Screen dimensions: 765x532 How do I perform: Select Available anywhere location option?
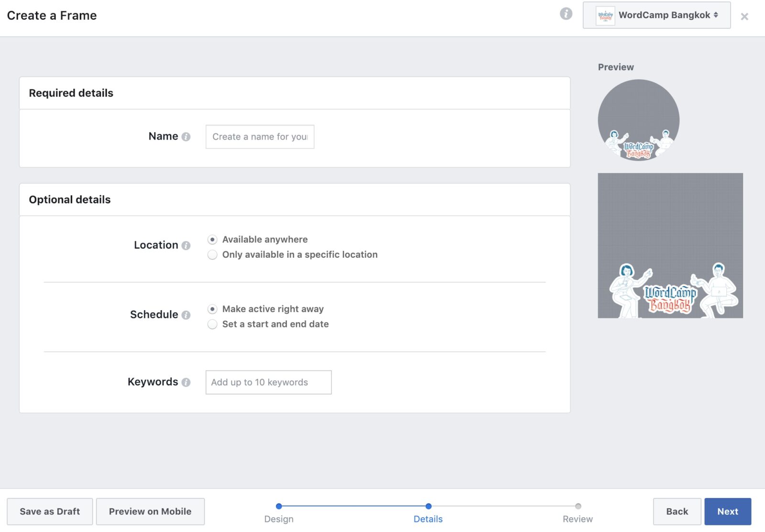coord(213,239)
